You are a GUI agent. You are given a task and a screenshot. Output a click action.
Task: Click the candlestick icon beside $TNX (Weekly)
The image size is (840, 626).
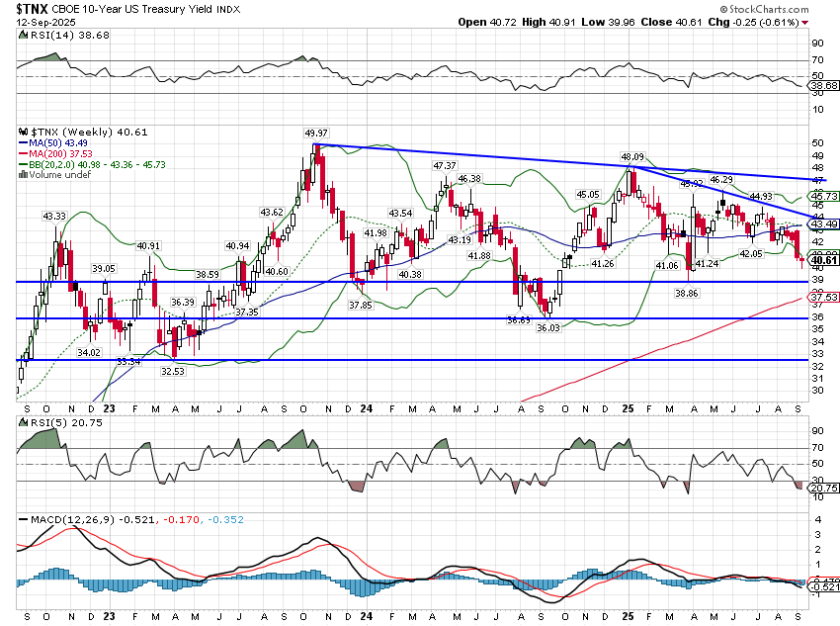[23, 132]
